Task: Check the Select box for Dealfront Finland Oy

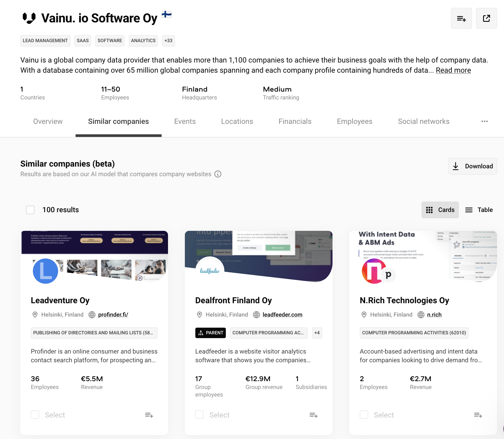Action: coord(200,415)
